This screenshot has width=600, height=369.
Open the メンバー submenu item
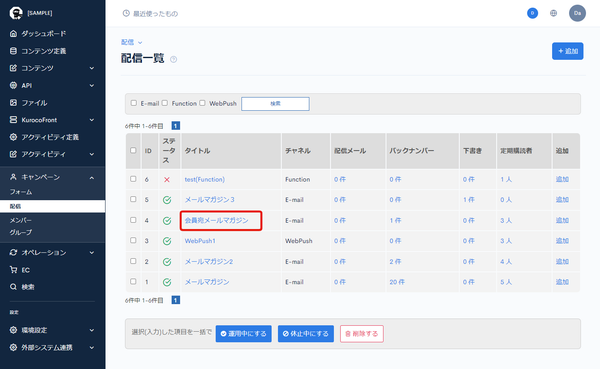tap(21, 220)
